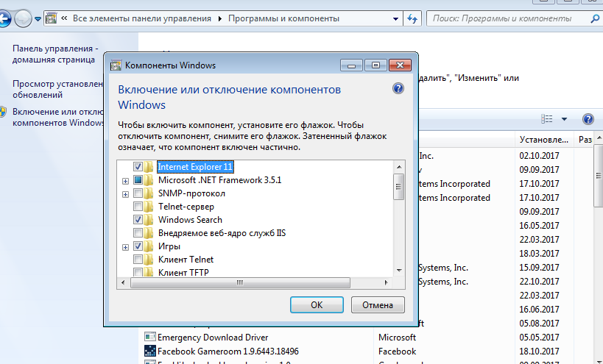Close the Windows Components dialog
The width and height of the screenshot is (603, 364).
[400, 65]
